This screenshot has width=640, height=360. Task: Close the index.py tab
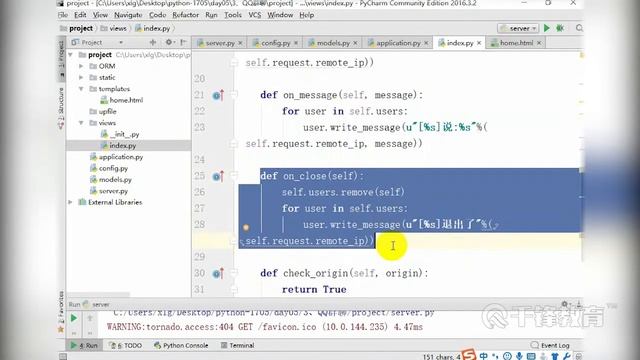(479, 43)
